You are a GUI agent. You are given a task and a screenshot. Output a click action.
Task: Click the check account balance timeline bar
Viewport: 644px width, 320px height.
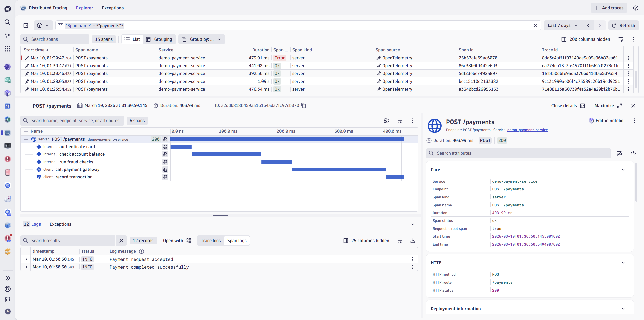click(226, 154)
